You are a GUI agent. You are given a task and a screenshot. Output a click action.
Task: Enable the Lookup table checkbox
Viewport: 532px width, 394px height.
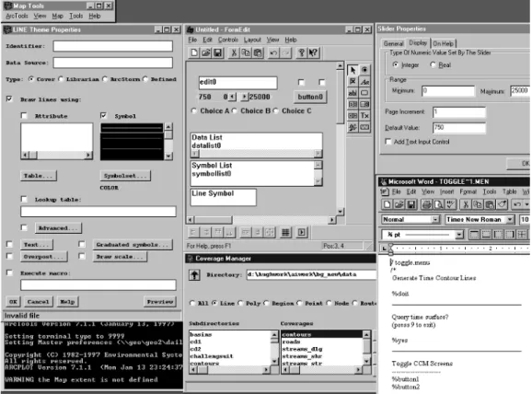(x=24, y=199)
